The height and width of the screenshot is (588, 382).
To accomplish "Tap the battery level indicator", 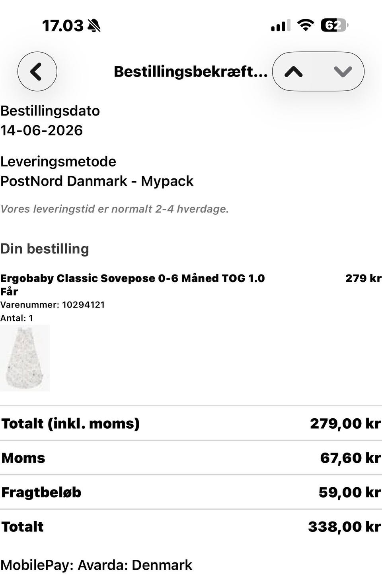I will (335, 25).
